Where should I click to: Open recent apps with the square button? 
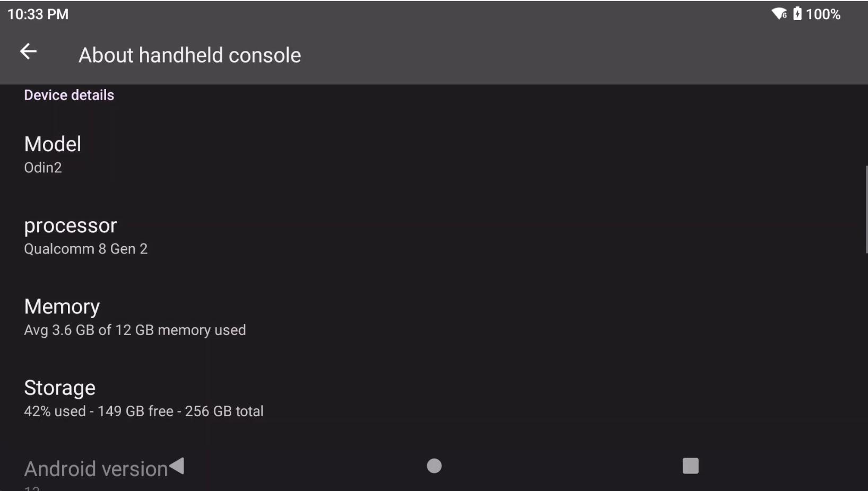690,466
